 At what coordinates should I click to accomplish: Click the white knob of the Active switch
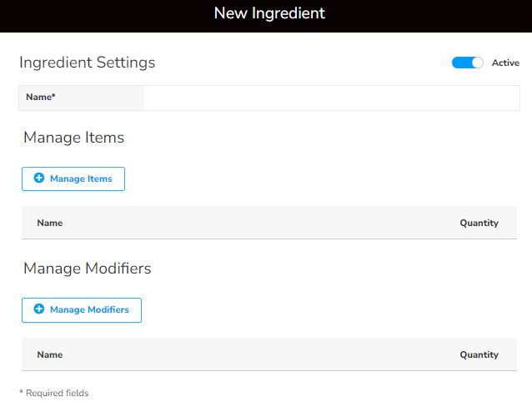pyautogui.click(x=477, y=63)
